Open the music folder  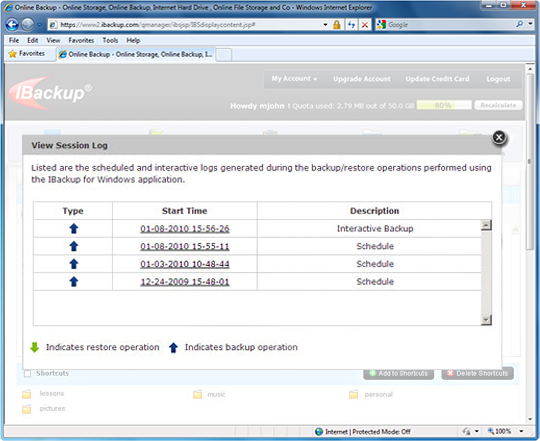pos(209,395)
